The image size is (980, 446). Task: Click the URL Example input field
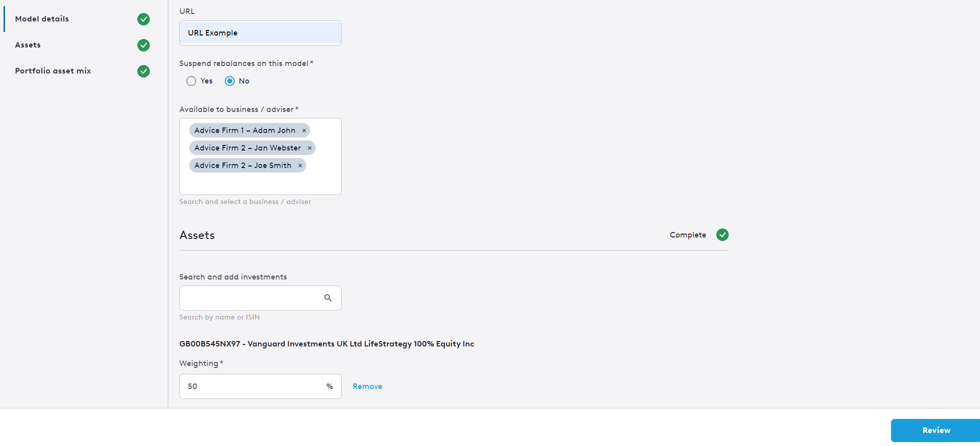(260, 33)
